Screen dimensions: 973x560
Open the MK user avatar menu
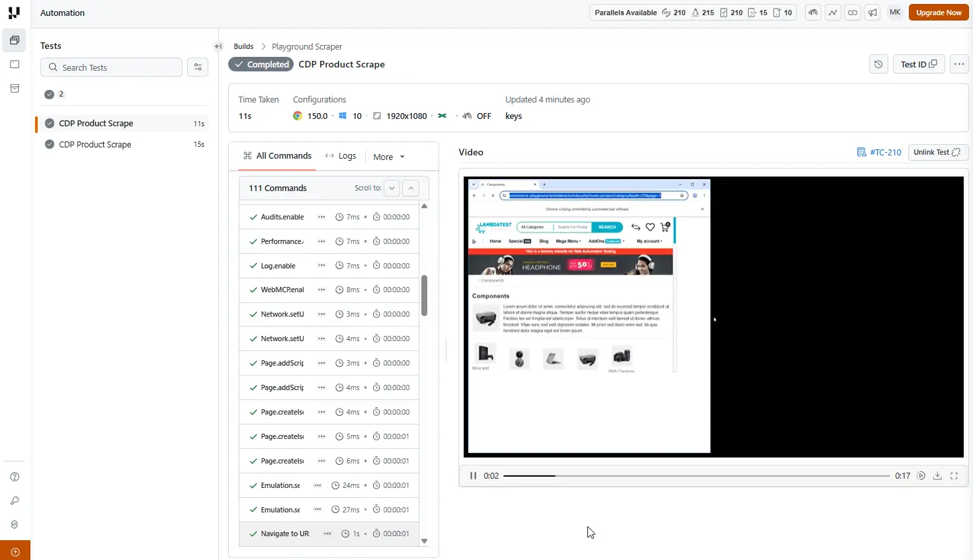tap(895, 13)
